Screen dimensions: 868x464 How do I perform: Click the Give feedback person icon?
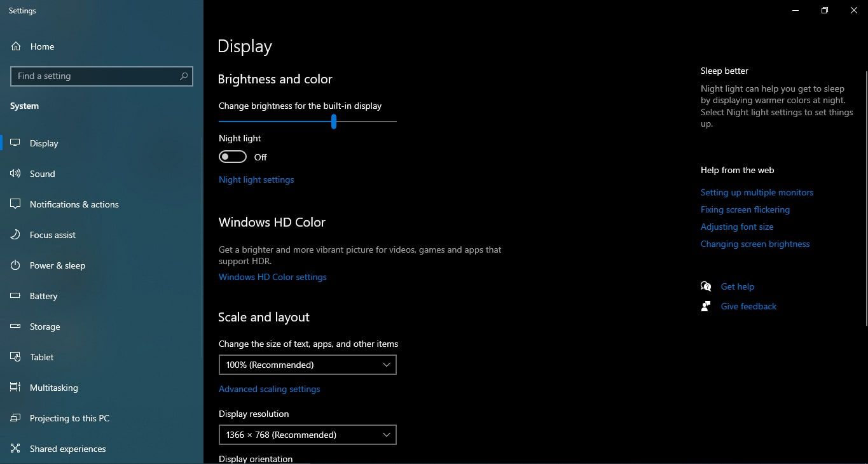(706, 306)
